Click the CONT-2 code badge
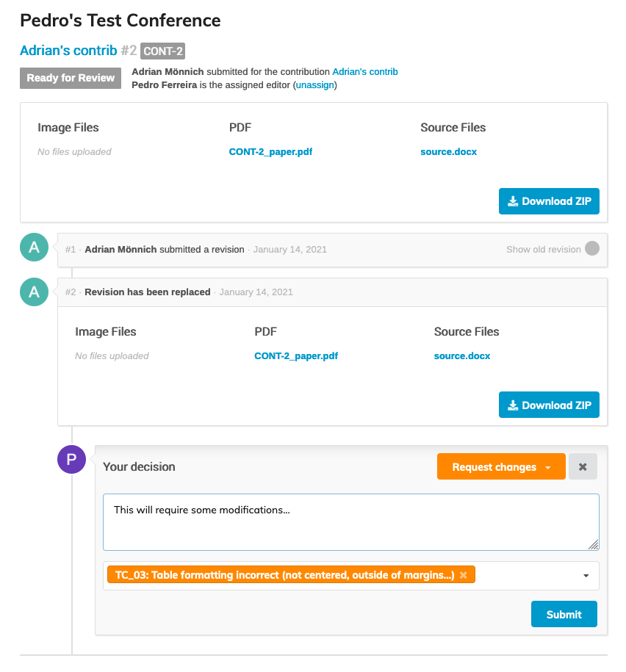This screenshot has height=672, width=626. click(163, 51)
